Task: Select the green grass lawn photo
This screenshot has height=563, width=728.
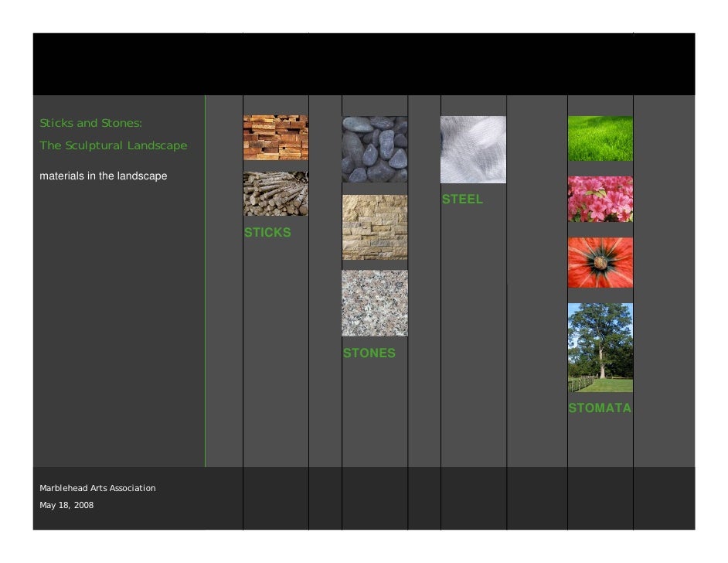Action: [x=600, y=138]
